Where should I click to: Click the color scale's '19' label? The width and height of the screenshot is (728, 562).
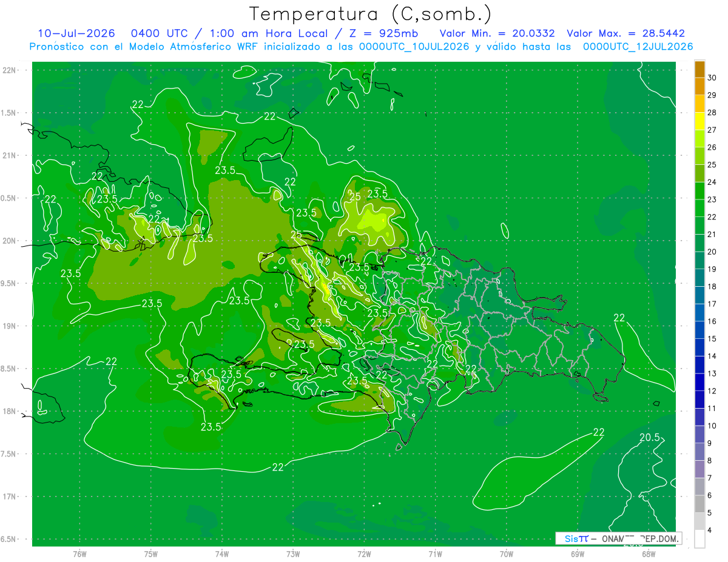tap(712, 269)
